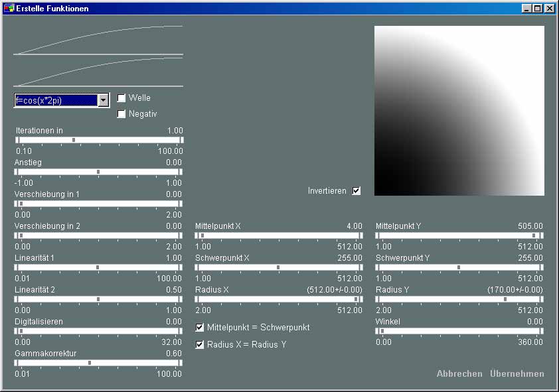The width and height of the screenshot is (559, 392).
Task: Open the f=cos(x*2pi) function dropdown arrow
Action: 104,100
